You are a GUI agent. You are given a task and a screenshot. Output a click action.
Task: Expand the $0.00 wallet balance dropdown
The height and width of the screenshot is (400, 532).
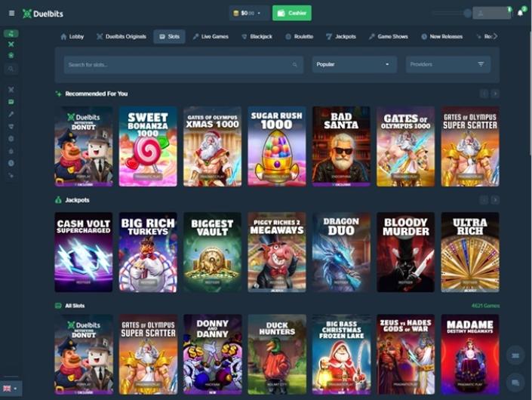[x=249, y=13]
